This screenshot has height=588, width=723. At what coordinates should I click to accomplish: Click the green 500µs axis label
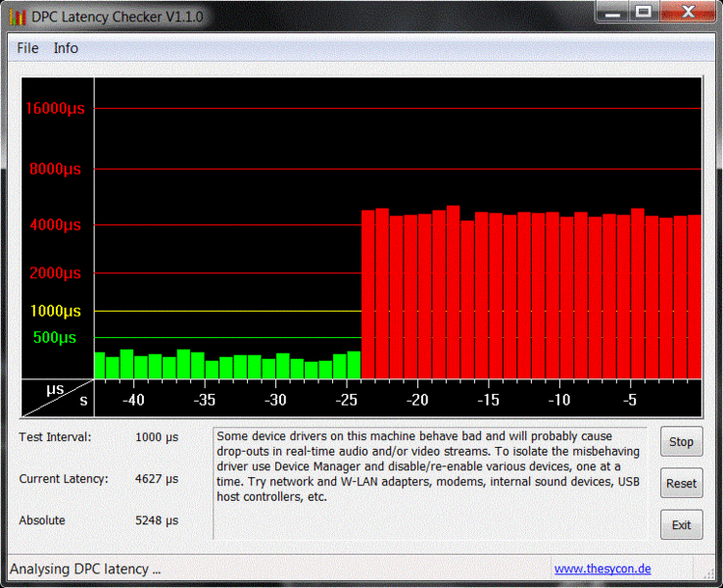point(55,337)
